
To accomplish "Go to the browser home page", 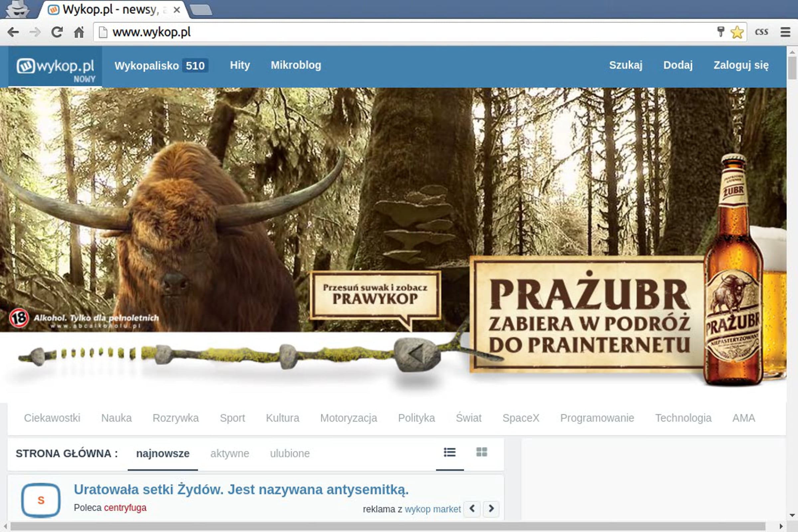I will [x=79, y=32].
